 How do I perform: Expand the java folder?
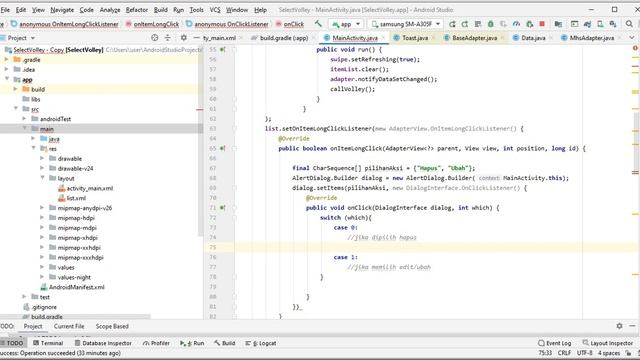pyautogui.click(x=33, y=139)
